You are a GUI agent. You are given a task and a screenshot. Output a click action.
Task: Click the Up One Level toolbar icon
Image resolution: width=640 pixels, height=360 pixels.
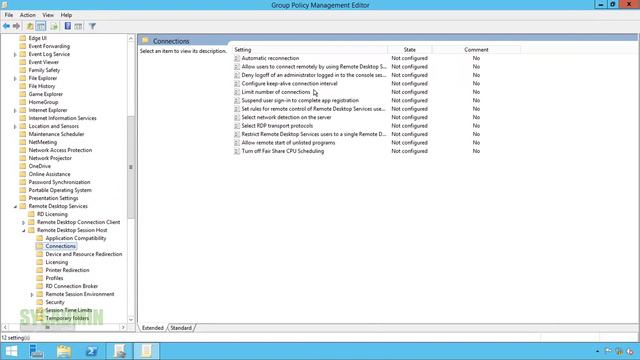30,26
